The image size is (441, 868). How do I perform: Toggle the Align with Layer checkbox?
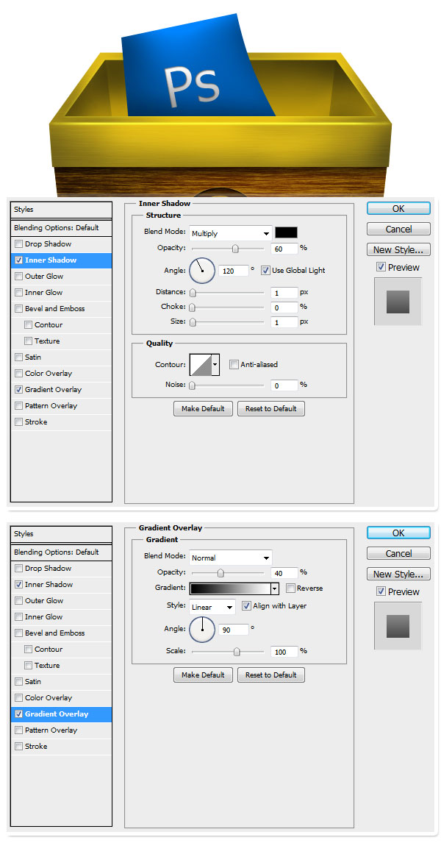pos(246,606)
